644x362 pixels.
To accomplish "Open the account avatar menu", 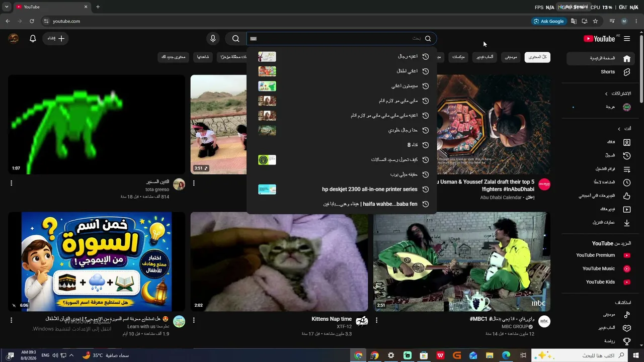I will (x=14, y=39).
